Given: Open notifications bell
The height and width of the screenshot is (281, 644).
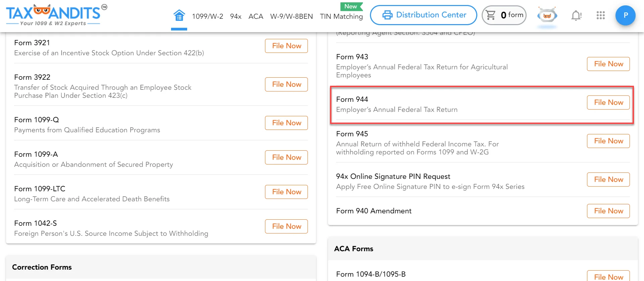Looking at the screenshot, I should [576, 15].
